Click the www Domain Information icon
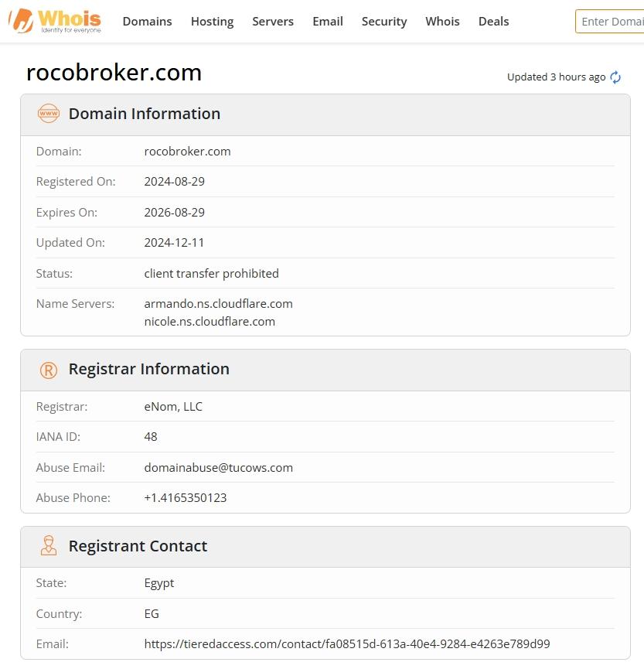Viewport: 644px width, 669px height. 49,114
